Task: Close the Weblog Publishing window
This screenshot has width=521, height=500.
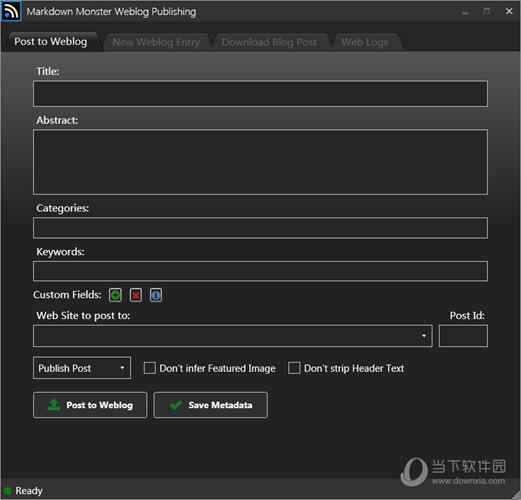Action: pyautogui.click(x=509, y=11)
